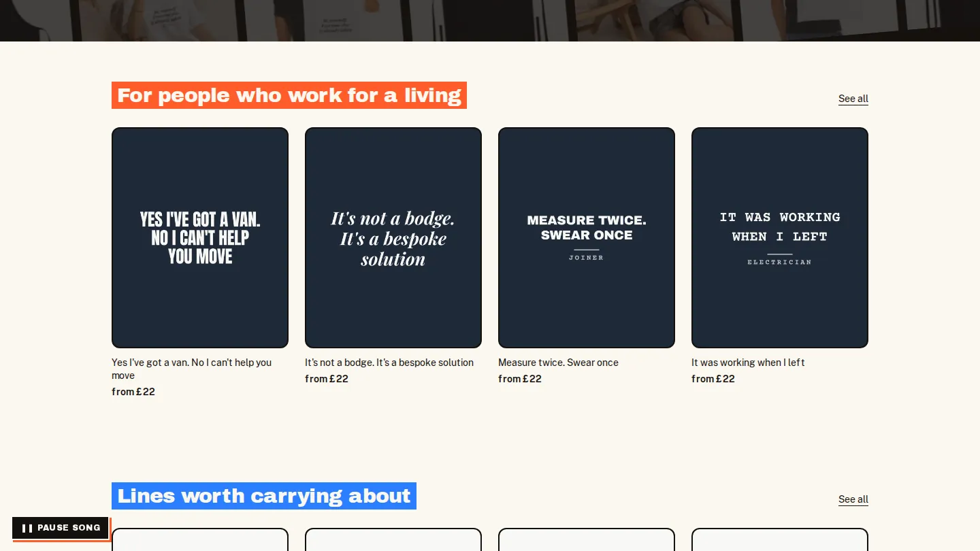The height and width of the screenshot is (551, 980).
Task: Open the 'It's not a bodge' design image
Action: pyautogui.click(x=393, y=237)
